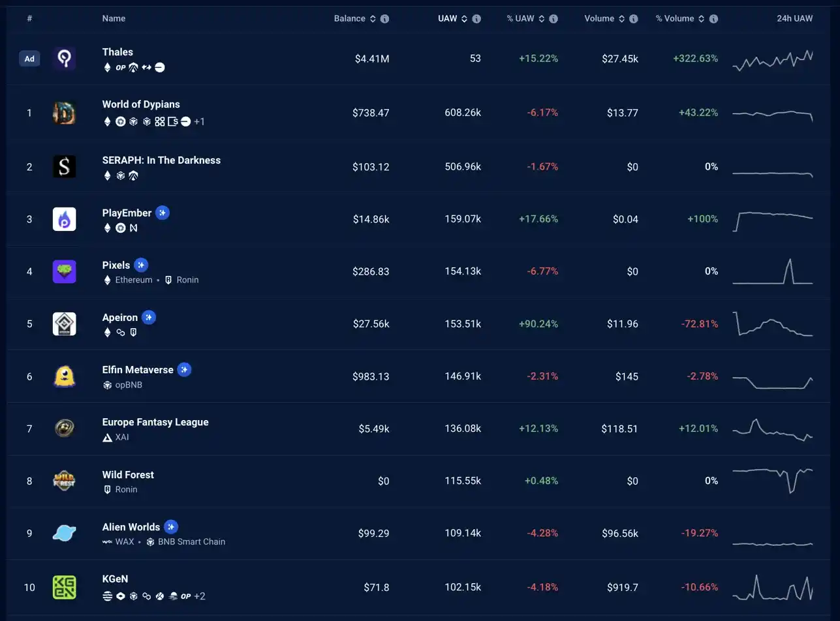Click the Ad label on Thales row
The height and width of the screenshot is (621, 840).
pyautogui.click(x=29, y=59)
